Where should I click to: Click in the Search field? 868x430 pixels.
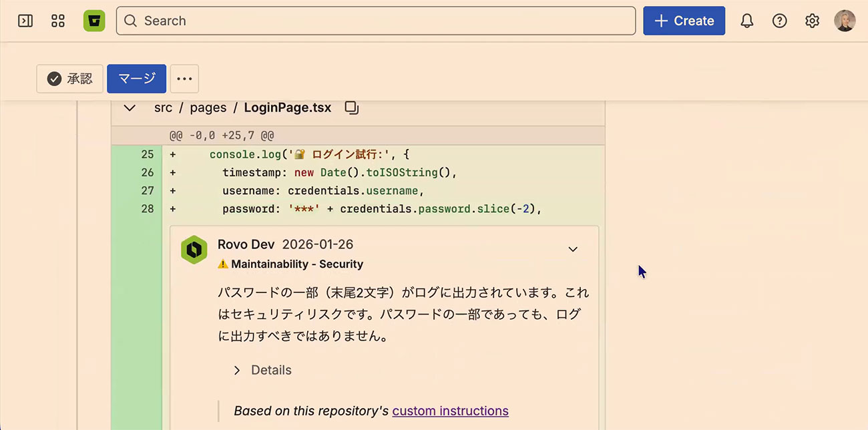tap(375, 21)
